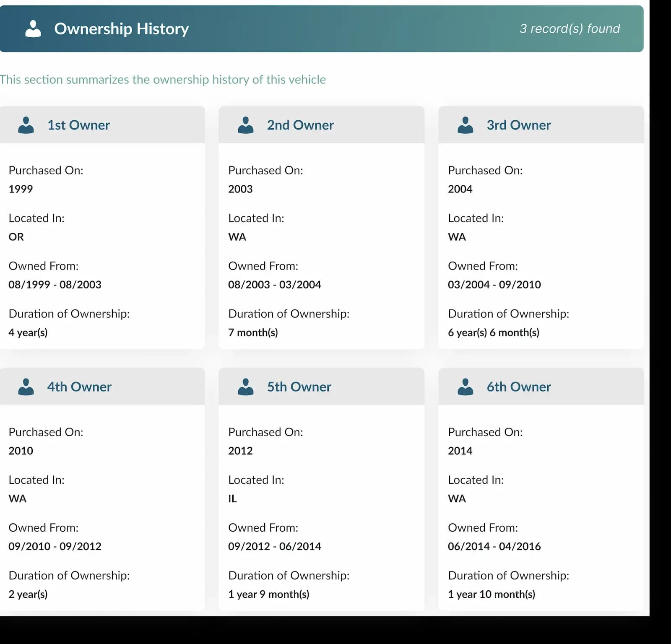This screenshot has height=644, width=671.
Task: Toggle the 4th Owner card open
Action: (x=102, y=386)
